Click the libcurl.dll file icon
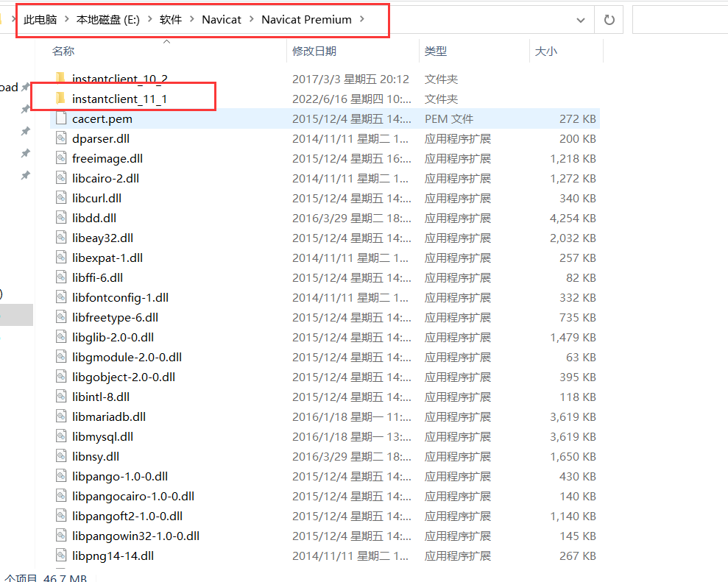Screen dimensions: 728x582 coord(61,198)
